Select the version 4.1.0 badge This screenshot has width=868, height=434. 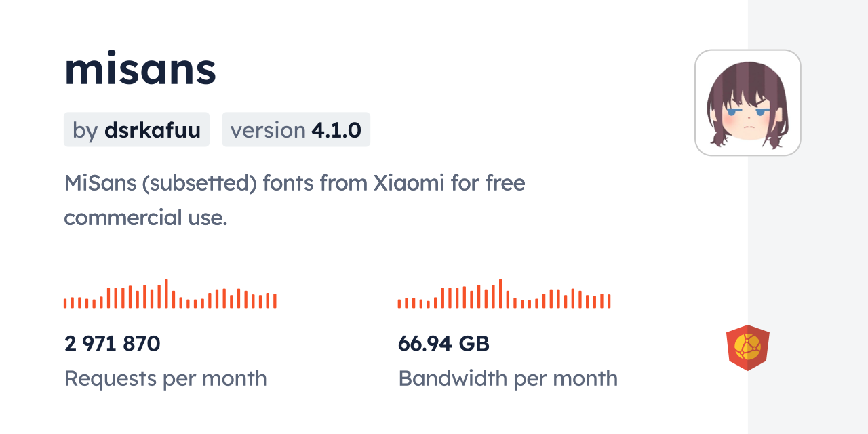click(296, 130)
